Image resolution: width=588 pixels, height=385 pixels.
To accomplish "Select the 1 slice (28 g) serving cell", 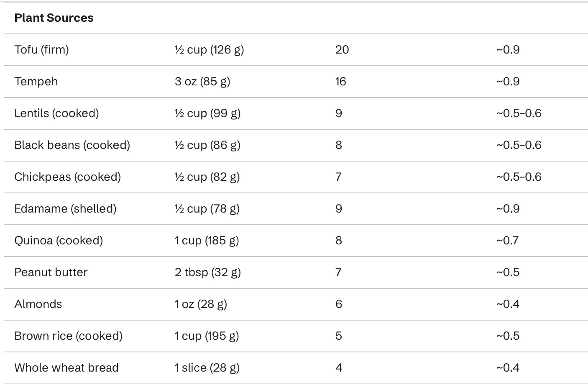I will point(207,368).
